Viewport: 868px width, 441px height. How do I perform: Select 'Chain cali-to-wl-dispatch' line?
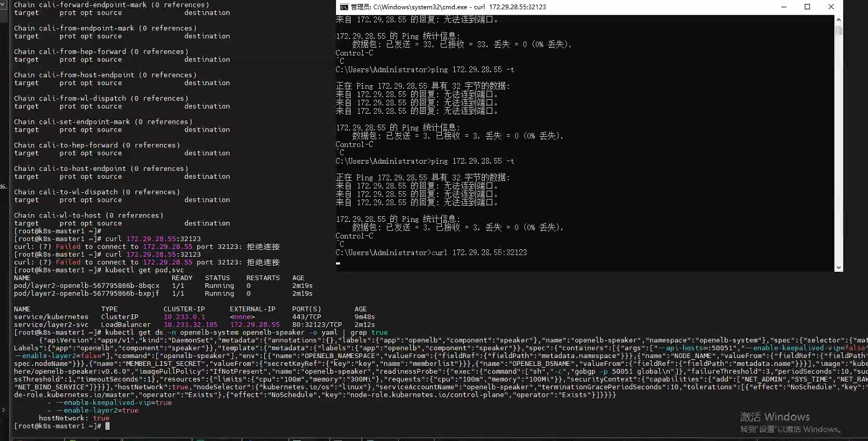(97, 192)
